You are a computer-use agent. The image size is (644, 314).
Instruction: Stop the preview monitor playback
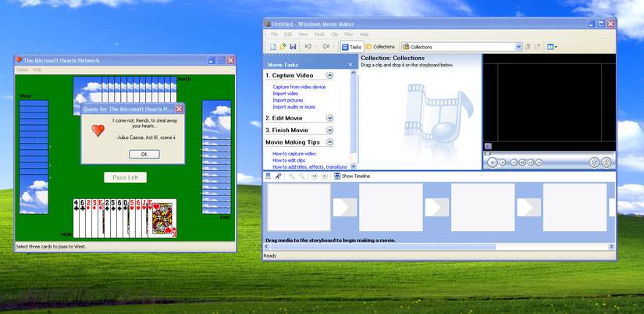502,162
